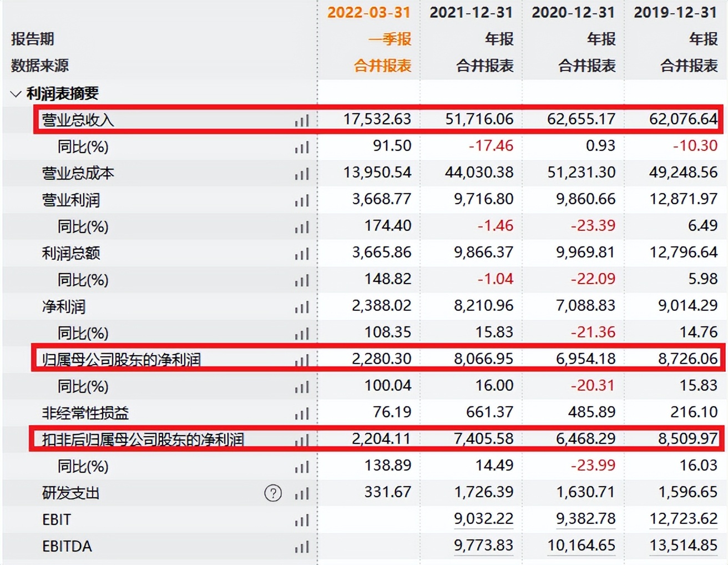Click the revenue value 62,076.64
This screenshot has width=728, height=565.
pos(684,119)
